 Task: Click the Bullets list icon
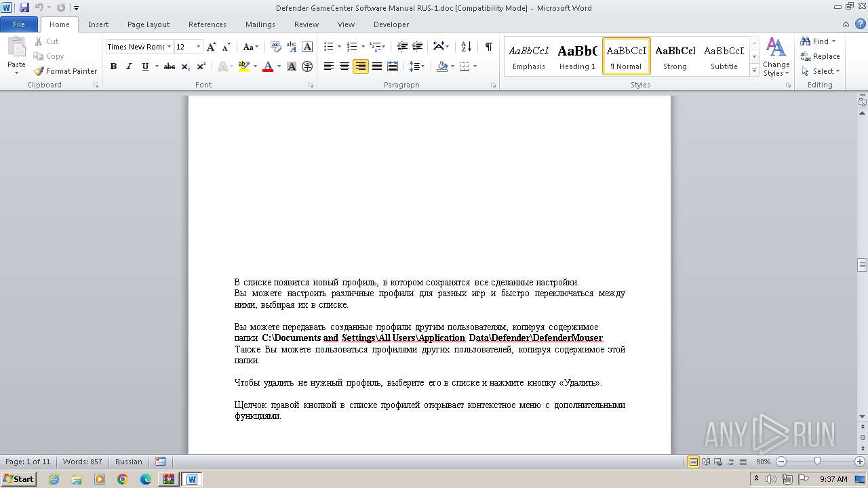(x=328, y=47)
